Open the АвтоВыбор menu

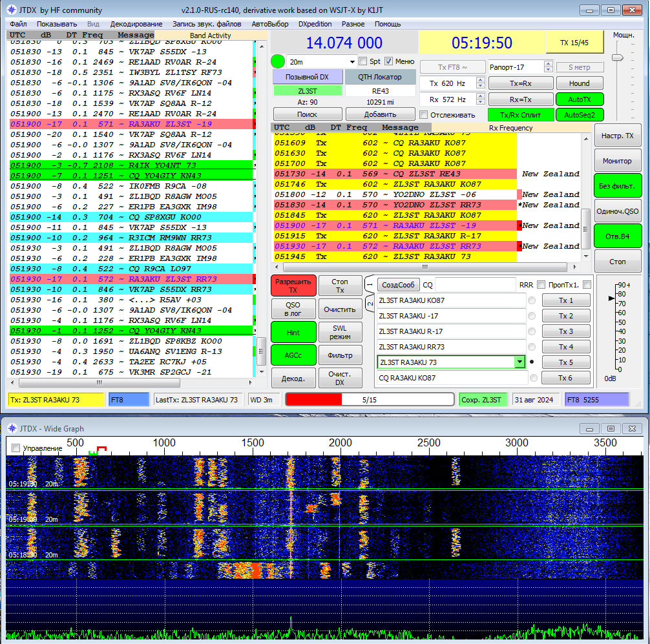point(270,24)
